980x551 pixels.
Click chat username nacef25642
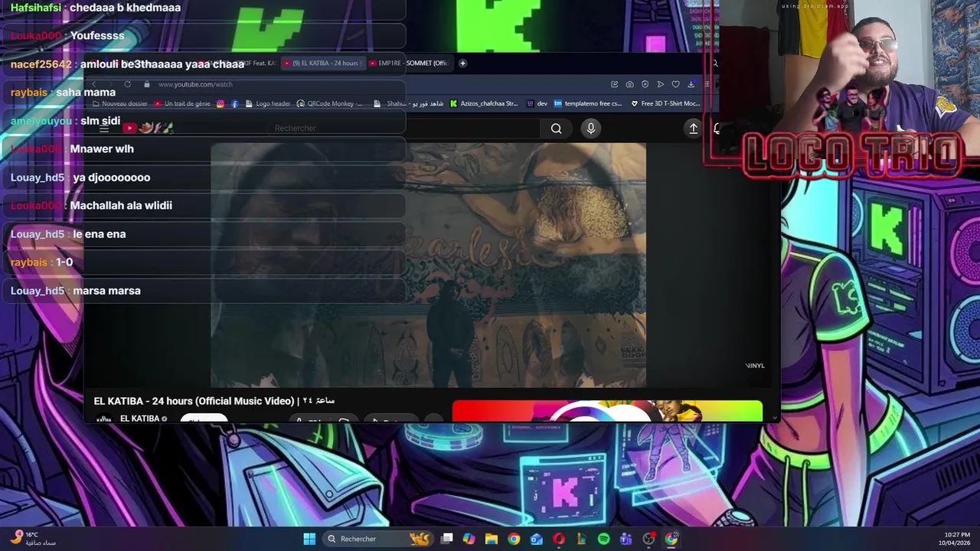tap(41, 64)
